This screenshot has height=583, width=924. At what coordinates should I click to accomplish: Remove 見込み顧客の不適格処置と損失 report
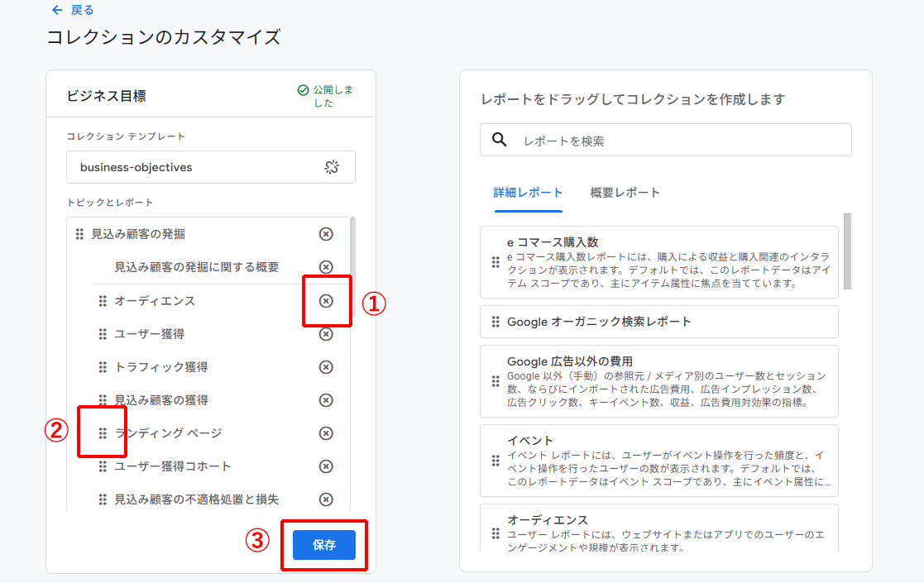click(x=327, y=499)
